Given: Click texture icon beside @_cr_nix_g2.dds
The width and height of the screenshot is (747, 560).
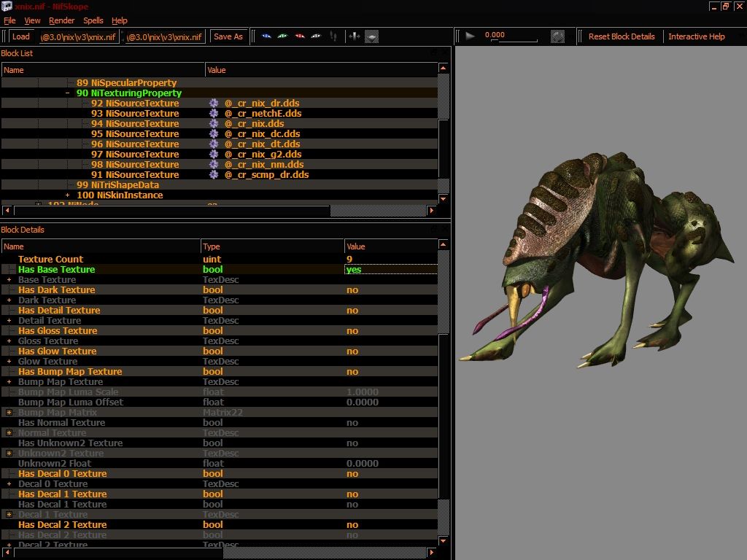Looking at the screenshot, I should pyautogui.click(x=214, y=155).
